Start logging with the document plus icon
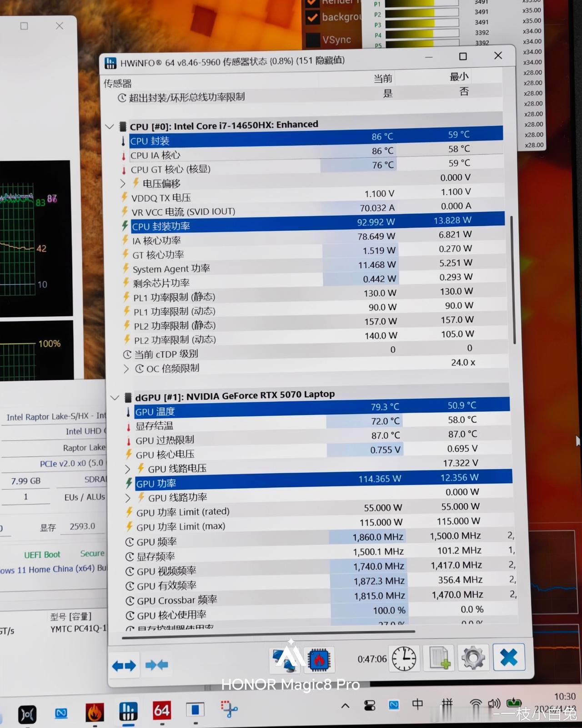 click(x=439, y=658)
